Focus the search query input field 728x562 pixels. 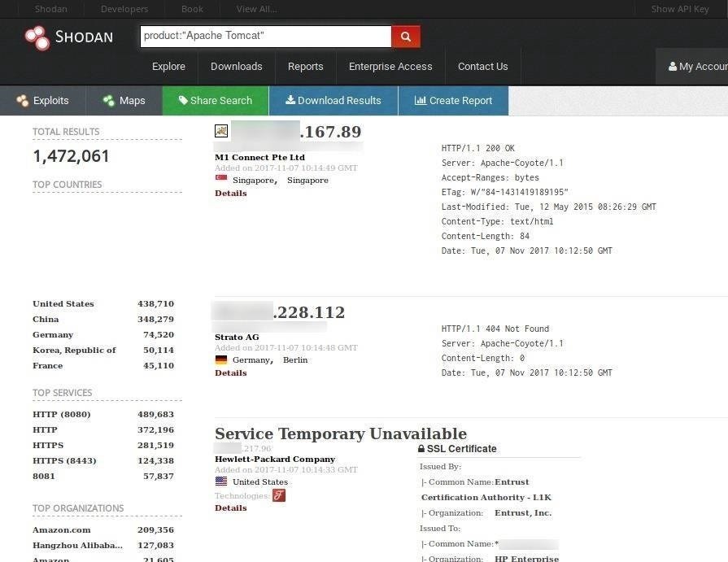click(266, 37)
